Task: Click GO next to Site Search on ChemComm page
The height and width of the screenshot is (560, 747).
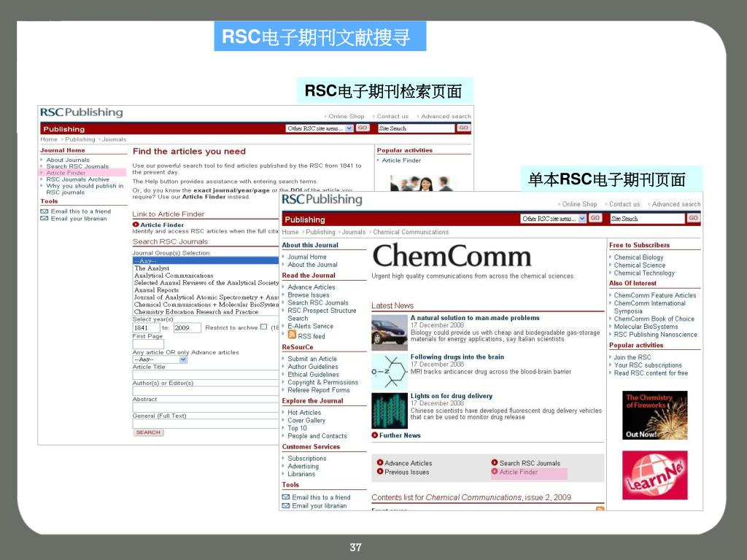Action: pyautogui.click(x=693, y=218)
